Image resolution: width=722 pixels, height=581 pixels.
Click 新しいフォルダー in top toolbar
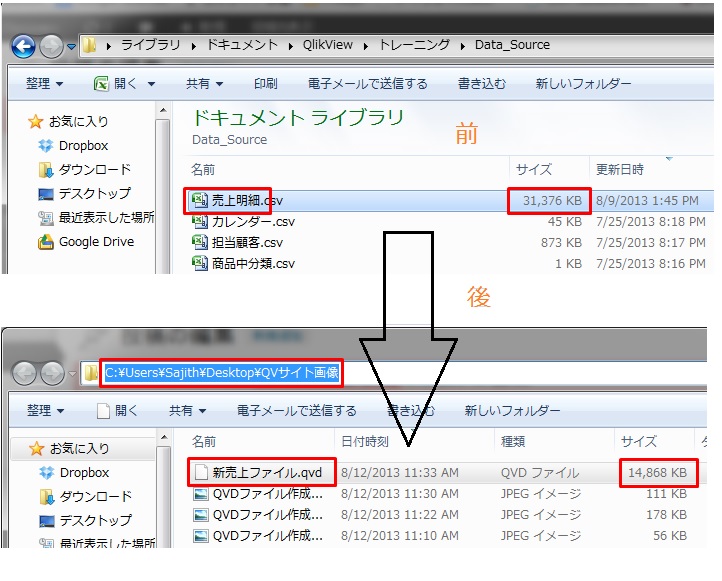point(583,84)
